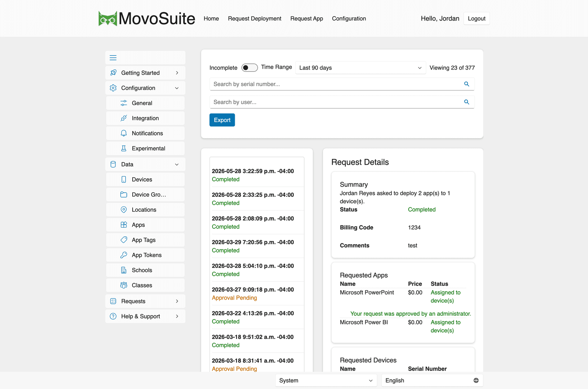Image resolution: width=588 pixels, height=389 pixels.
Task: Open the System theme dropdown
Action: 326,381
